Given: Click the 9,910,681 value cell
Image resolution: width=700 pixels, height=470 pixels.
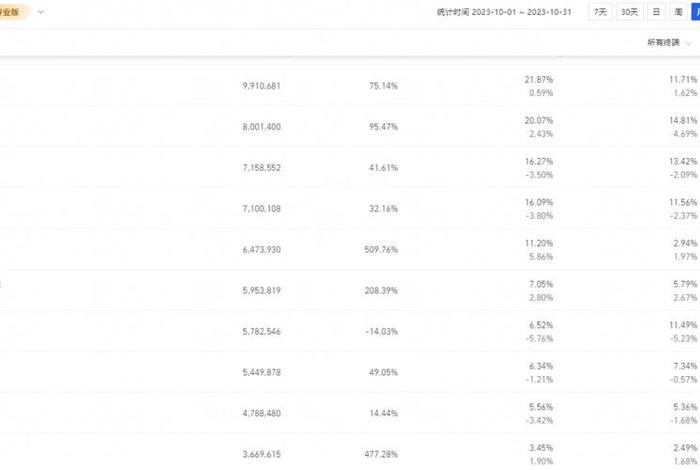Looking at the screenshot, I should click(262, 86).
